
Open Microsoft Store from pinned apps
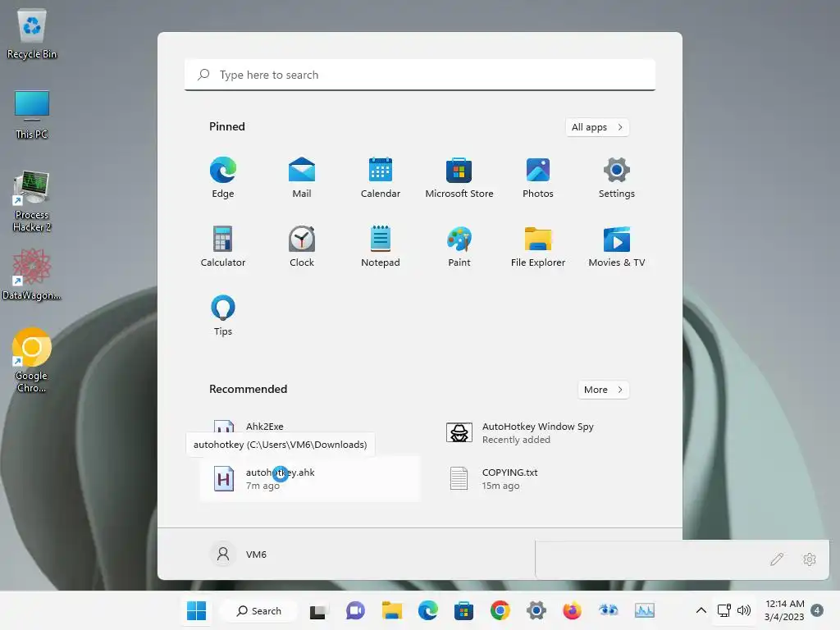coord(459,177)
